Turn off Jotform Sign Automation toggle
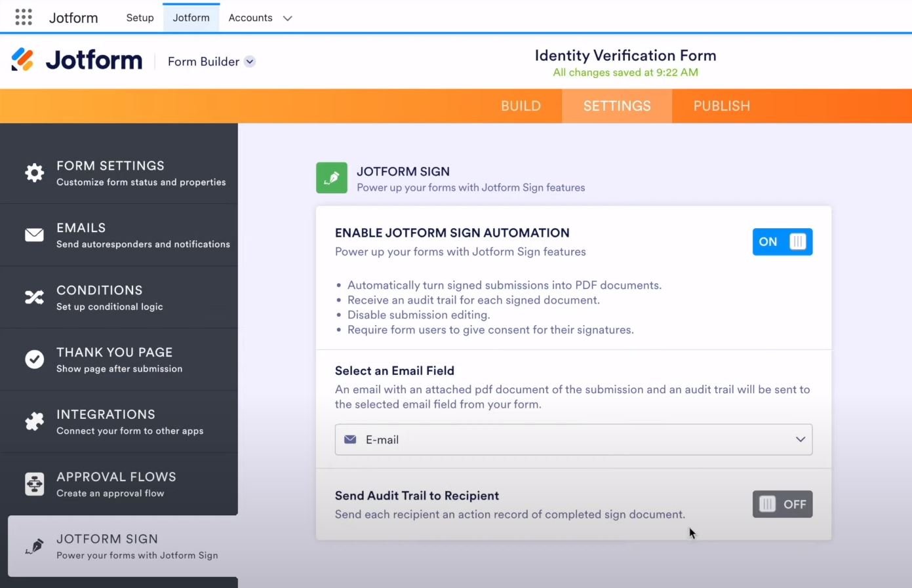Image resolution: width=912 pixels, height=588 pixels. 782,242
